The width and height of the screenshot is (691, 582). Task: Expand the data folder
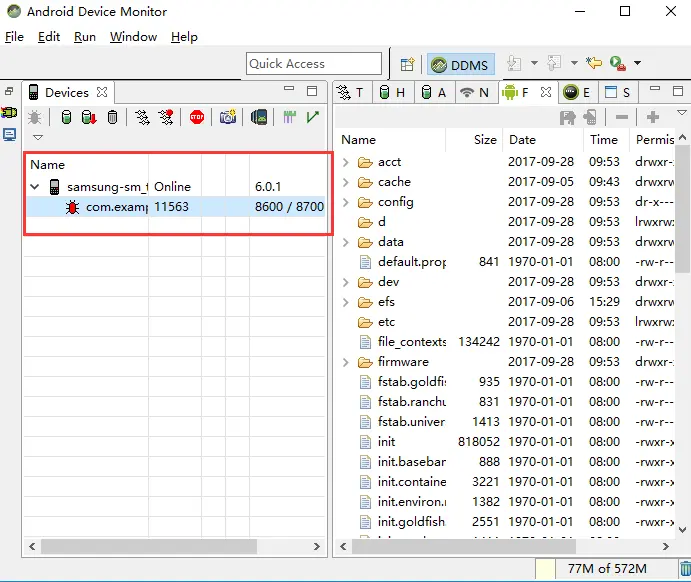click(346, 242)
